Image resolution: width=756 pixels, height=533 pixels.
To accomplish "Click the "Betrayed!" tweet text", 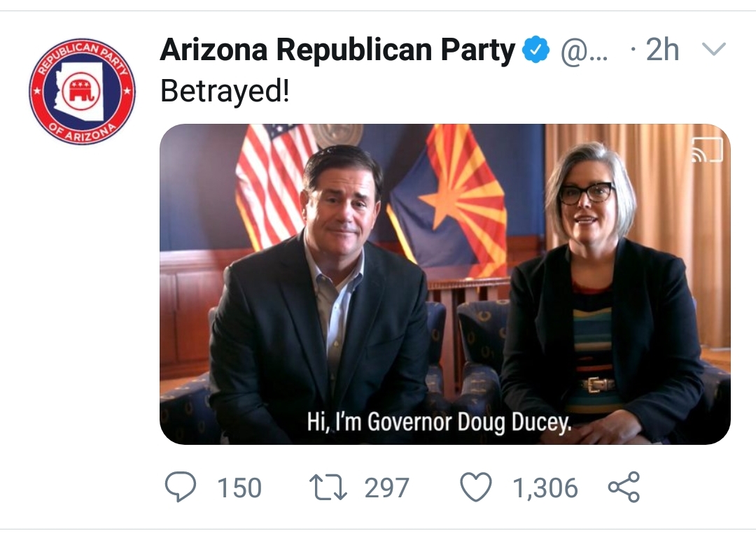I will coord(225,91).
